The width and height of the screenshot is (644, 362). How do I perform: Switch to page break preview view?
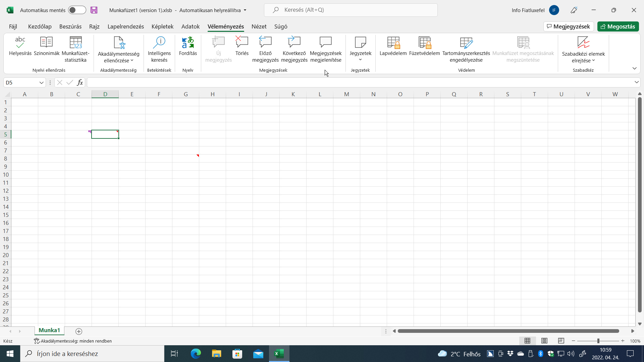pos(561,341)
